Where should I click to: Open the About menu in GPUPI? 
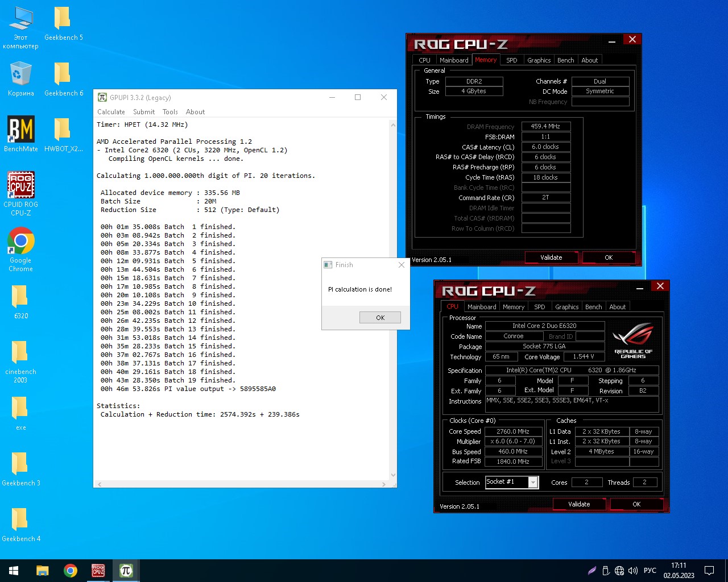click(195, 112)
